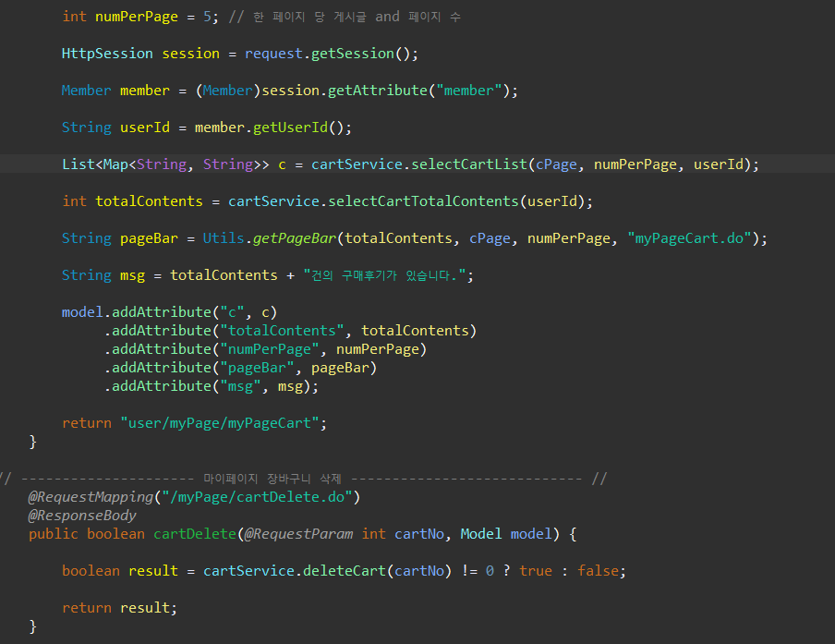Screen dimensions: 835x644
Task: Click the deleteCart method call
Action: (x=345, y=571)
